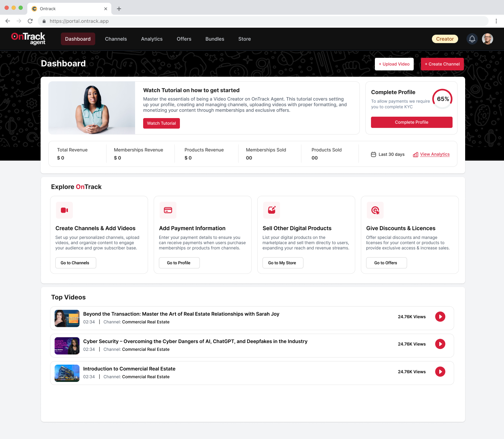Click the Go to My Store button

click(283, 263)
